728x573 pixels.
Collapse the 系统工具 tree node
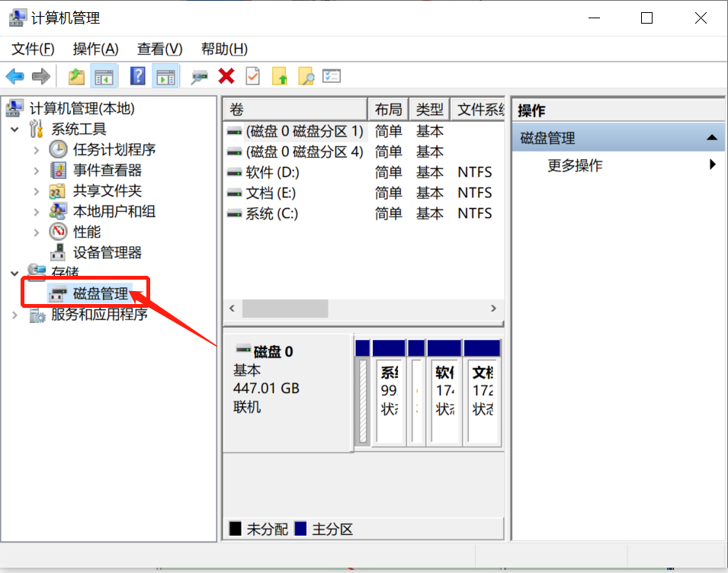point(15,130)
